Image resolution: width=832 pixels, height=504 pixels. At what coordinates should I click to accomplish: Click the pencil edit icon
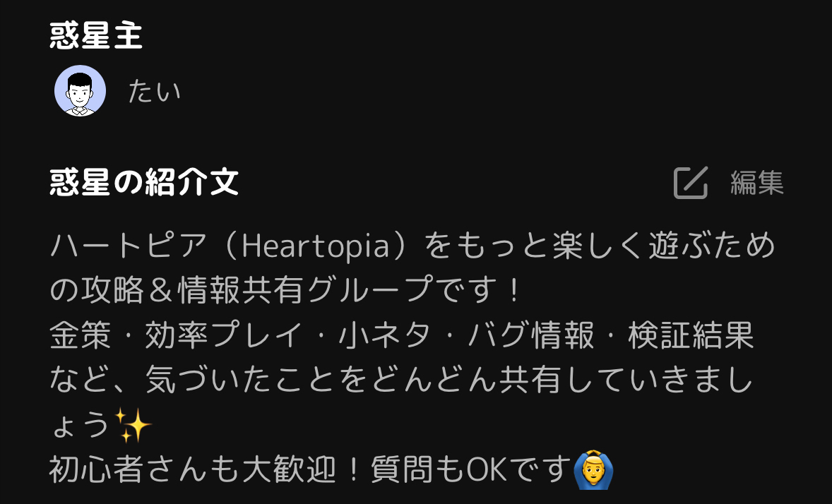690,183
